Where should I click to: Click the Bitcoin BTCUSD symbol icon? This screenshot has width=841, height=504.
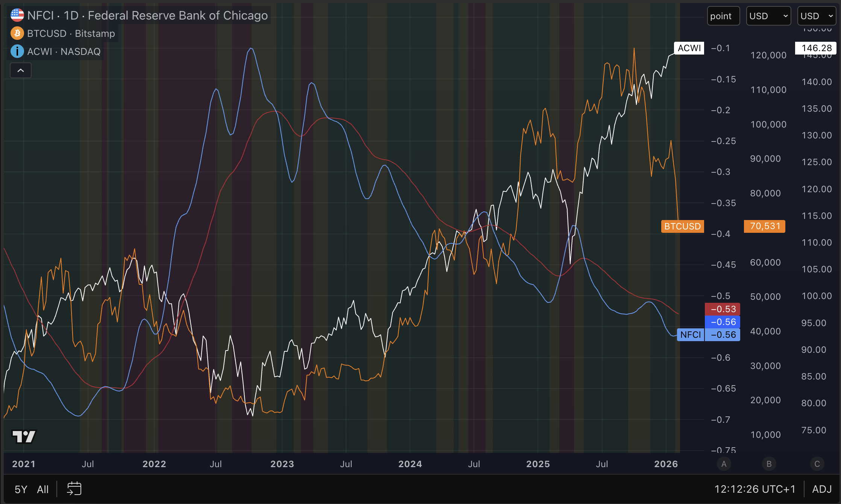pyautogui.click(x=17, y=33)
